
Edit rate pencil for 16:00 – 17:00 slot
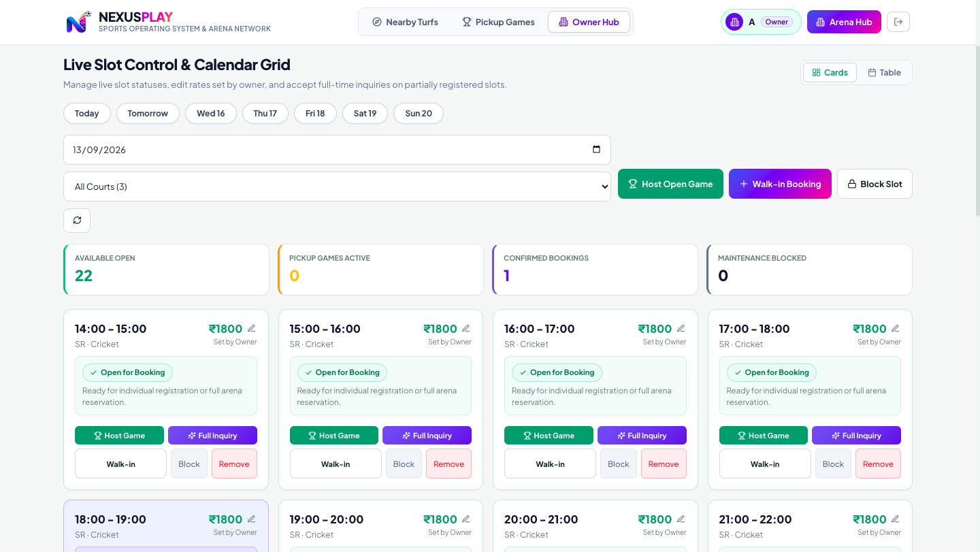(681, 329)
